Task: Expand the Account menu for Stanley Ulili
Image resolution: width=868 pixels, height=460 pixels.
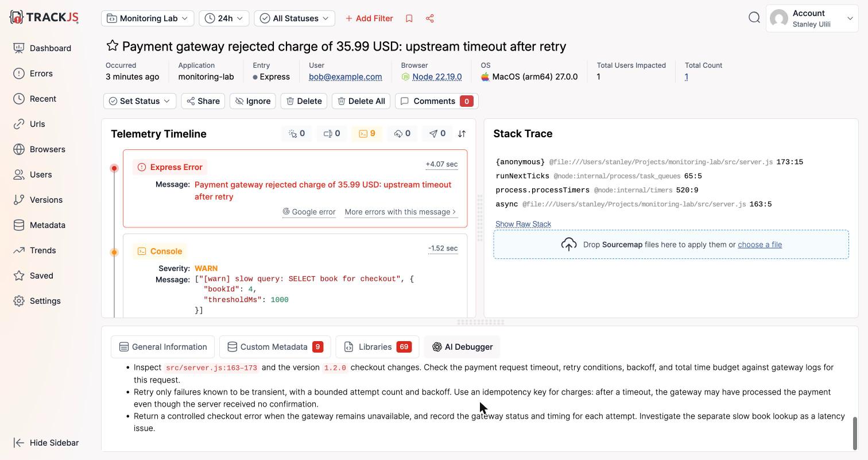Action: tap(812, 18)
